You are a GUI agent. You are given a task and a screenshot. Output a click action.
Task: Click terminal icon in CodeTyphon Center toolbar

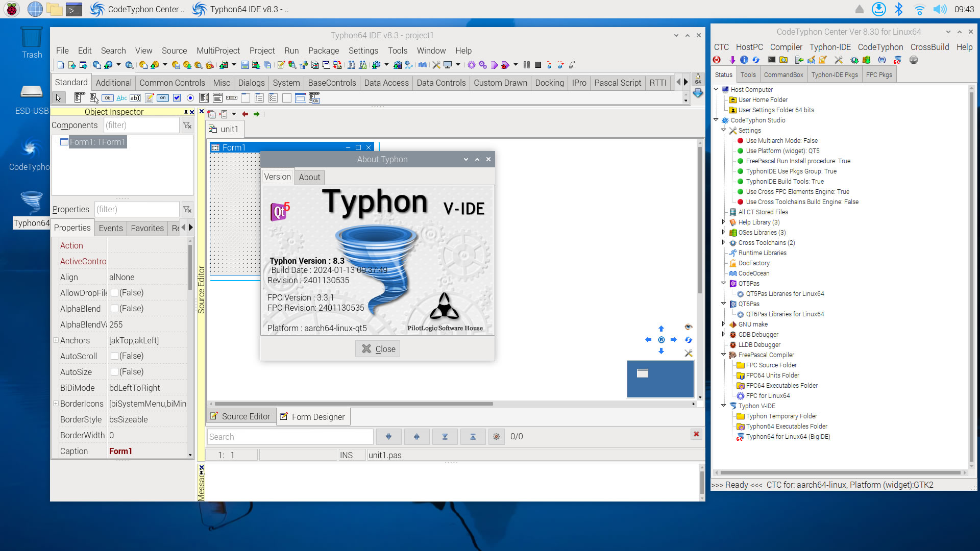(771, 60)
